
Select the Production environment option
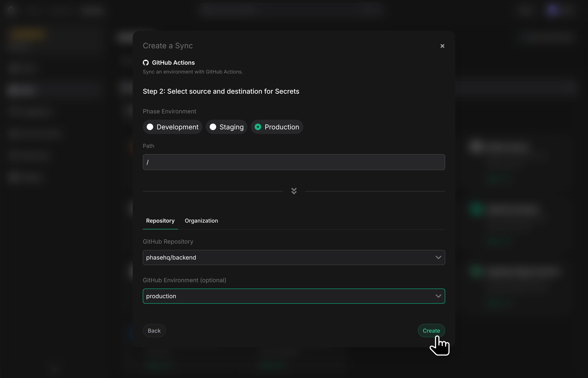277,127
